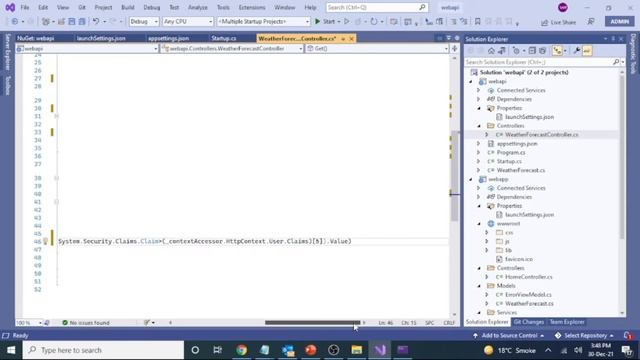This screenshot has height=360, width=640.
Task: Open Live Share session
Action: (558, 22)
